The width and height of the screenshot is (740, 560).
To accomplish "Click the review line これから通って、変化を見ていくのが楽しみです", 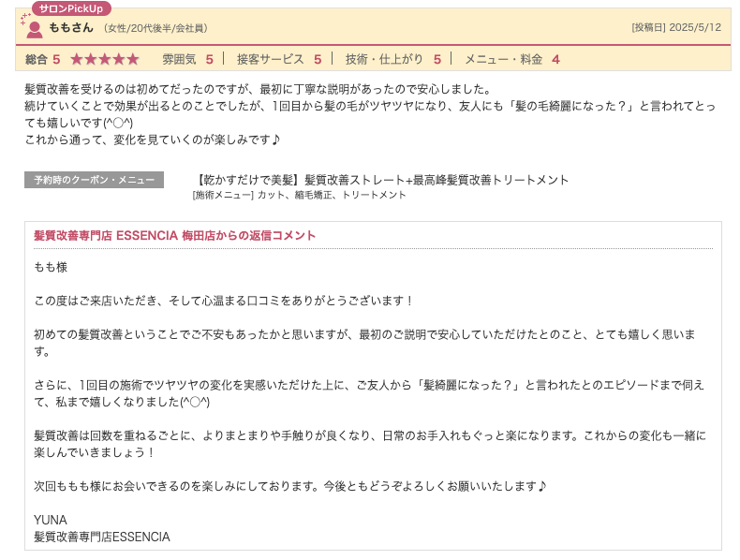I will pyautogui.click(x=153, y=140).
